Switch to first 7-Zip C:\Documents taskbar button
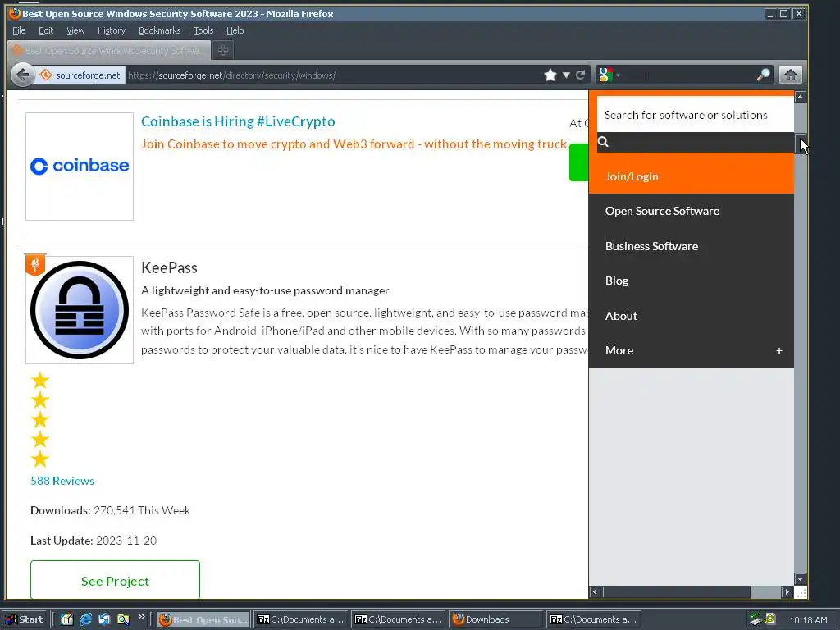This screenshot has height=630, width=840. pos(300,619)
